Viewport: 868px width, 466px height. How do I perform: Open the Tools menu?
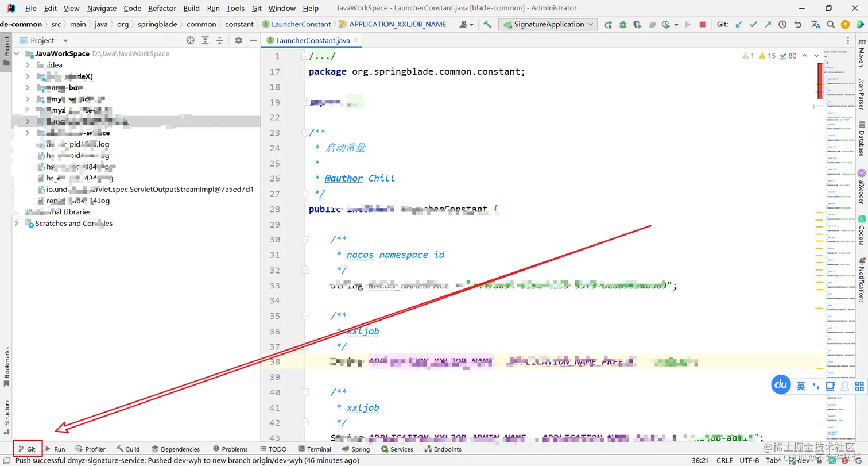point(235,8)
